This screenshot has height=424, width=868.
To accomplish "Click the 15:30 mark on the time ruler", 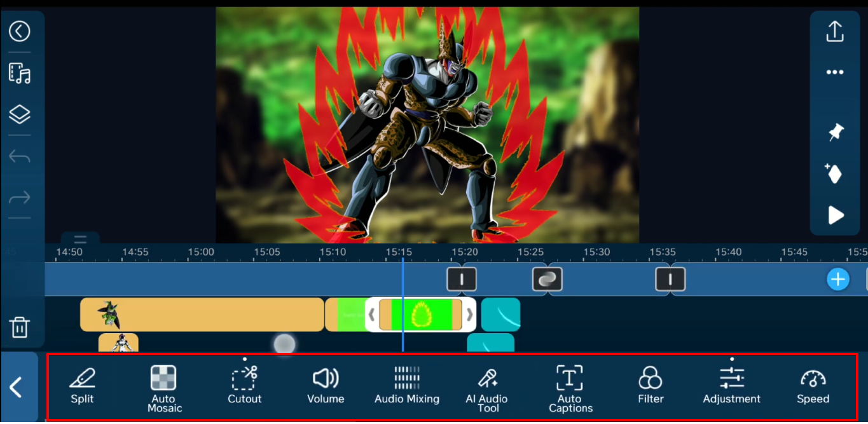I will coord(596,252).
